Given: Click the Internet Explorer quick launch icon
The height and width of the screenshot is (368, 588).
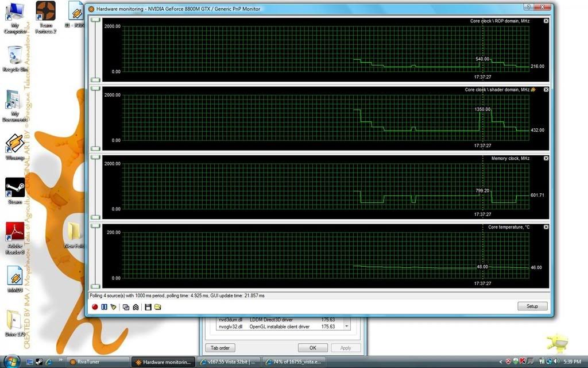Looking at the screenshot, I should click(x=49, y=362).
